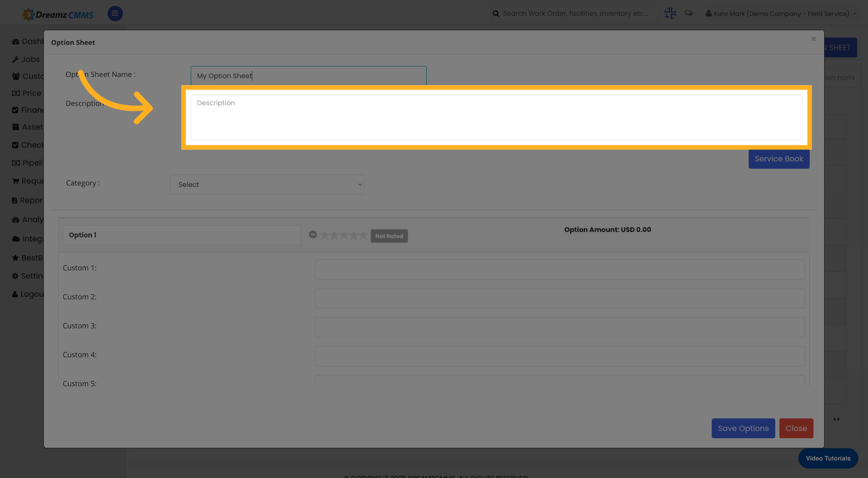Image resolution: width=868 pixels, height=478 pixels.
Task: Click the Save Options button
Action: 743,428
